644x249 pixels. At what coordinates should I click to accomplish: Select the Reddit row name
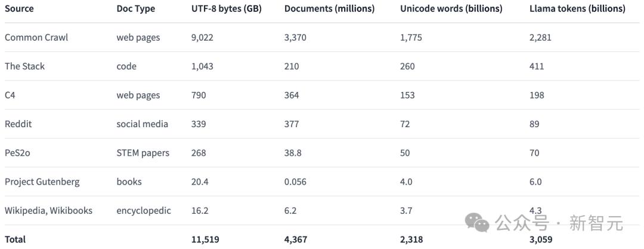tap(18, 124)
